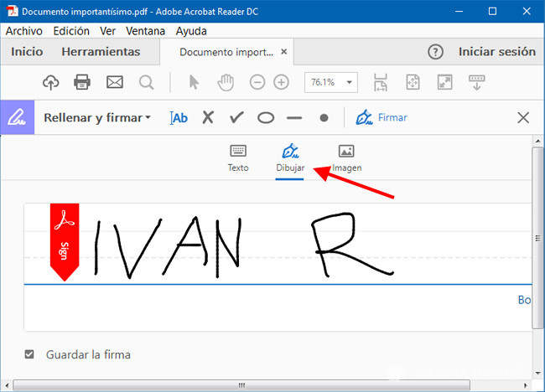The image size is (545, 392).
Task: Click the vertical scrollbar thumb
Action: pos(538,238)
